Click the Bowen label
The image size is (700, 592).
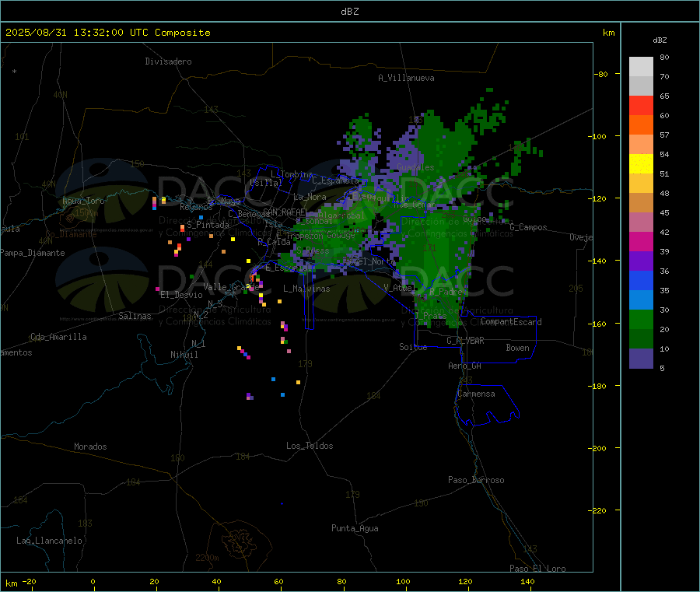click(517, 348)
